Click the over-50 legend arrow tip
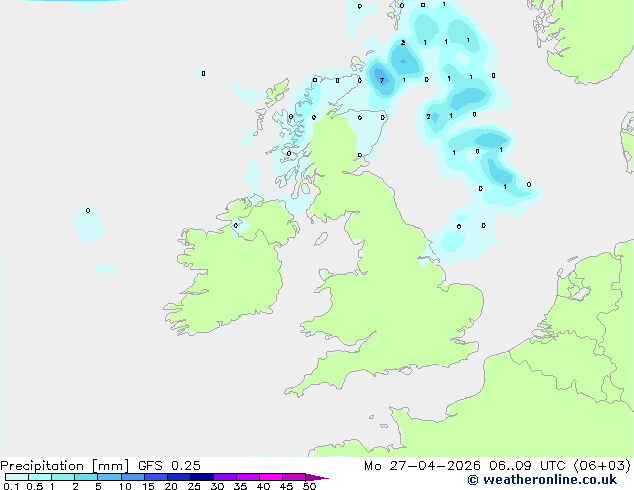 point(317,477)
